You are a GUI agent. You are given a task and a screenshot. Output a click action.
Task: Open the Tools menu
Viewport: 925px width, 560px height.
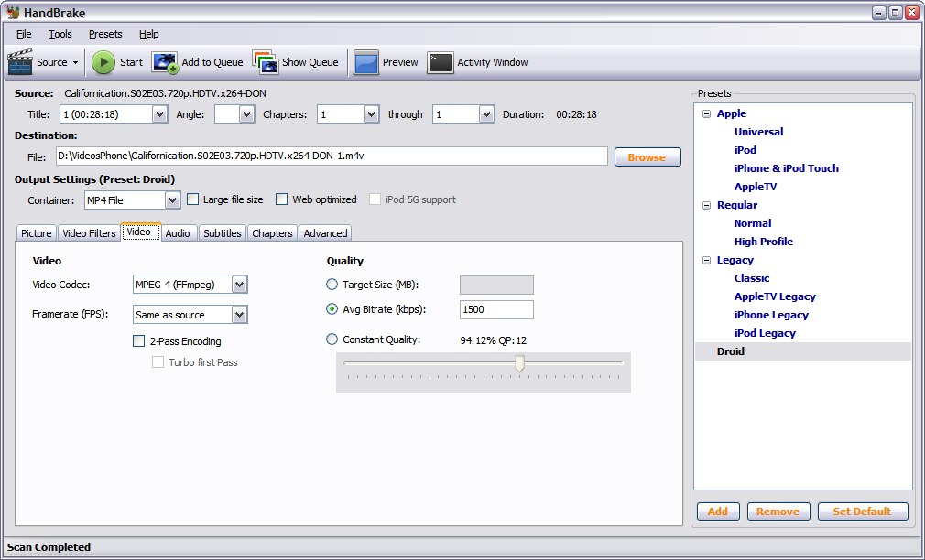pos(60,34)
